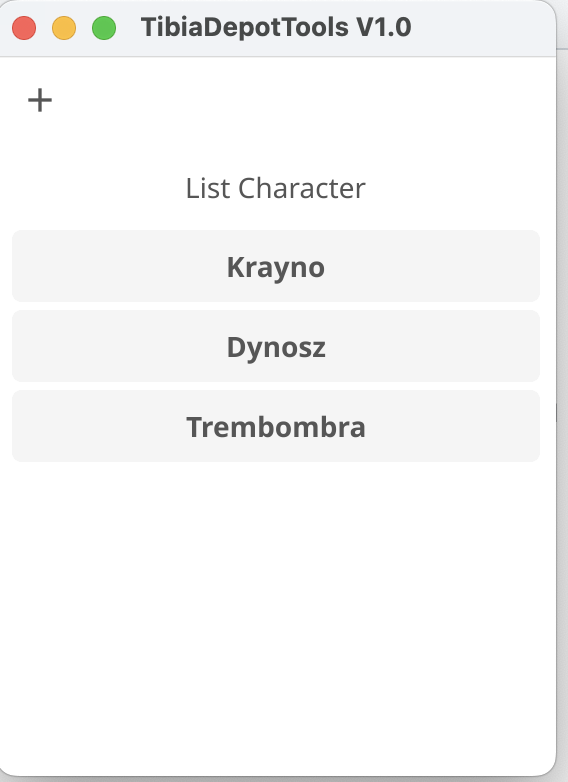Maximize the window with the green button
This screenshot has width=568, height=782.
coord(104,27)
